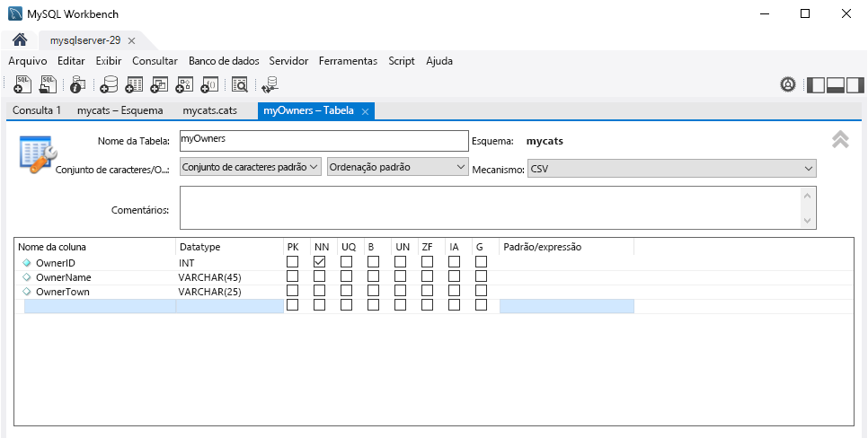Enable PK checkbox for OwnerName
868x438 pixels.
point(292,276)
